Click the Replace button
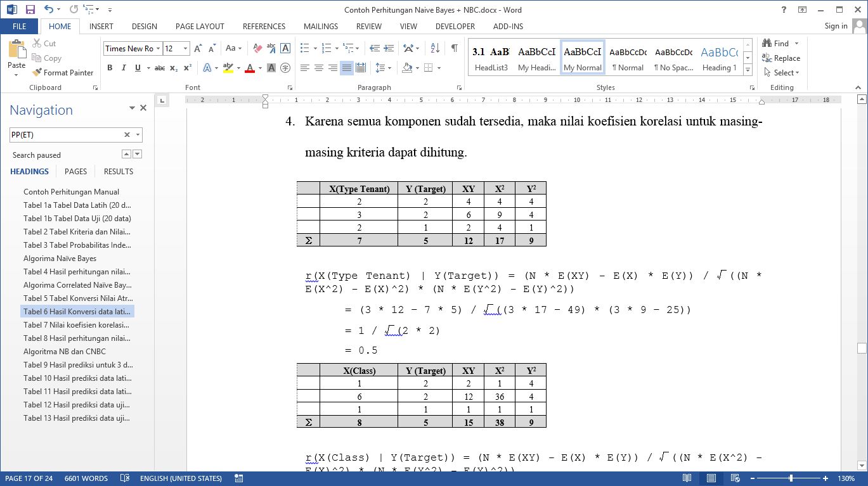 (781, 58)
